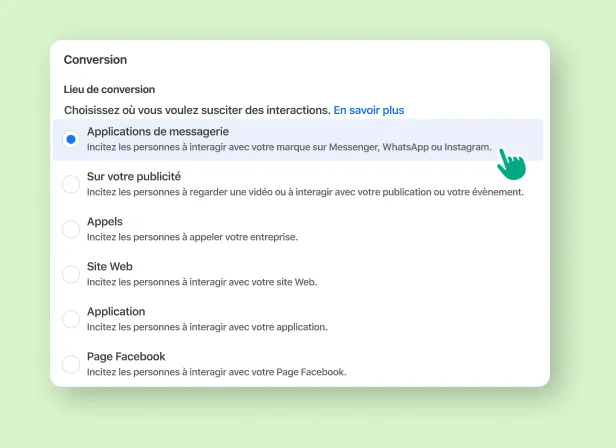The height and width of the screenshot is (448, 616).
Task: Click the Appels option title
Action: click(105, 222)
